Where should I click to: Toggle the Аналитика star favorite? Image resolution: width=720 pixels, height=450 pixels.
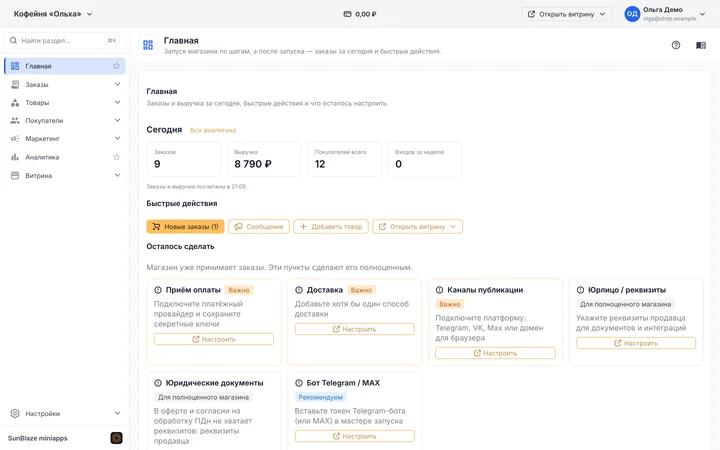[x=117, y=157]
